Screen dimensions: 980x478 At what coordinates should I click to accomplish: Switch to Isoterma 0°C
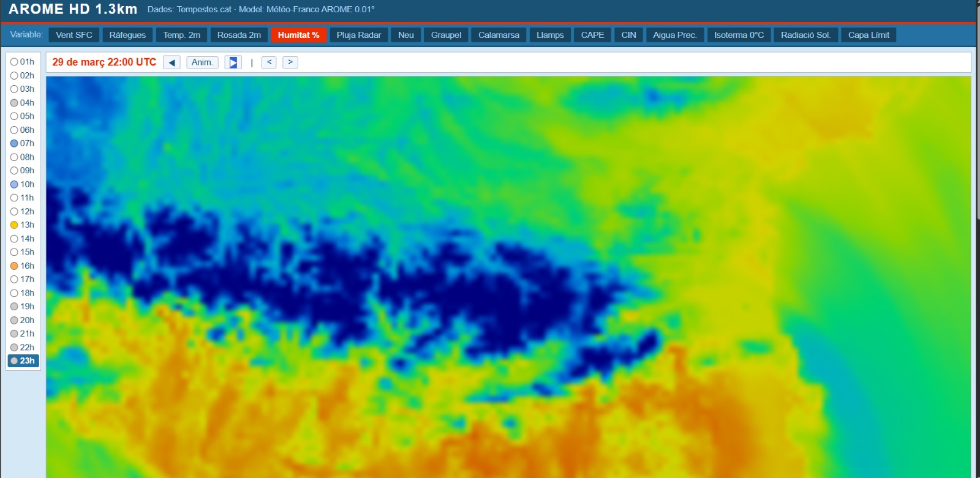pos(739,35)
